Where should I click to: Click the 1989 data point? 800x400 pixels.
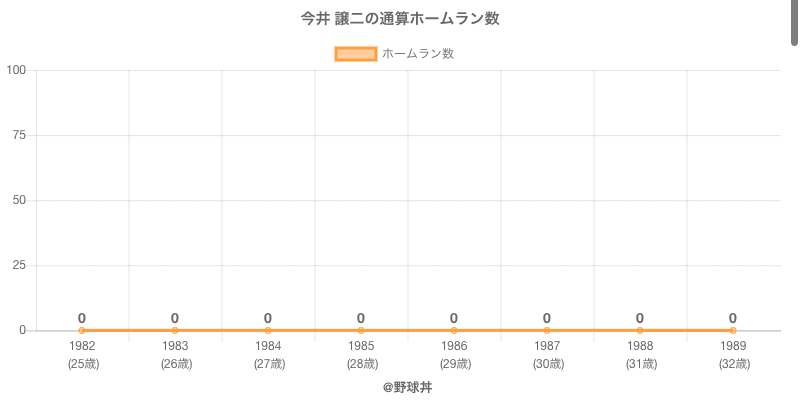point(733,330)
